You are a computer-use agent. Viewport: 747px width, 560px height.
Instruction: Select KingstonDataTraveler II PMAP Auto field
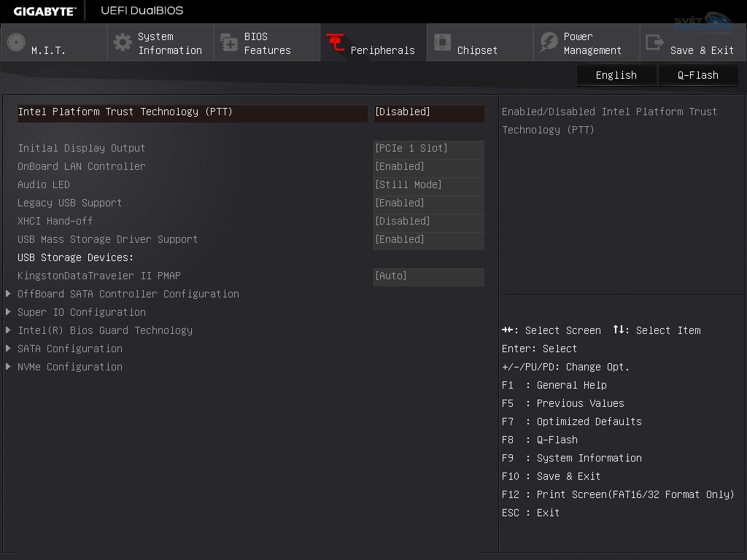(x=428, y=276)
